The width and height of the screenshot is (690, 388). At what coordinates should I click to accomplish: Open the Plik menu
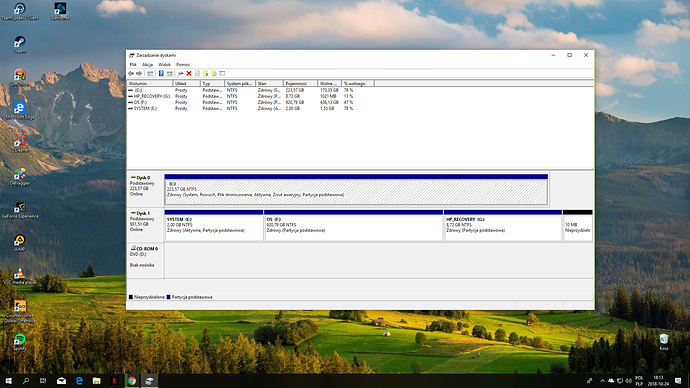tap(133, 65)
